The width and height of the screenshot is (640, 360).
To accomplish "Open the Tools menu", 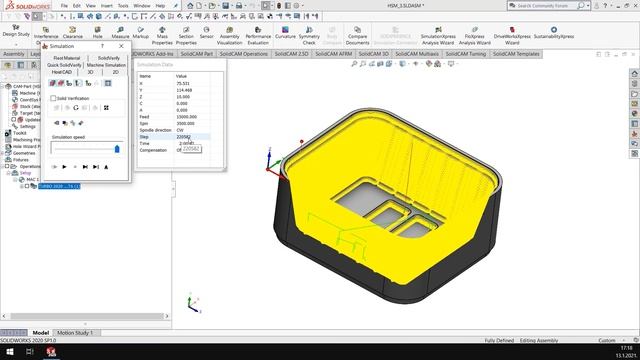I will [x=123, y=6].
